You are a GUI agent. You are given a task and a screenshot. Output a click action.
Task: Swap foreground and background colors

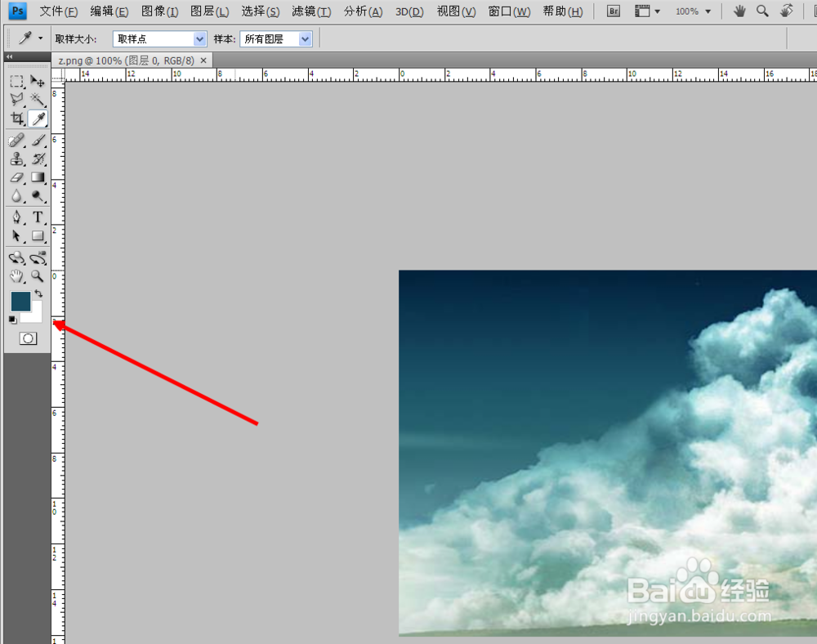[x=38, y=294]
